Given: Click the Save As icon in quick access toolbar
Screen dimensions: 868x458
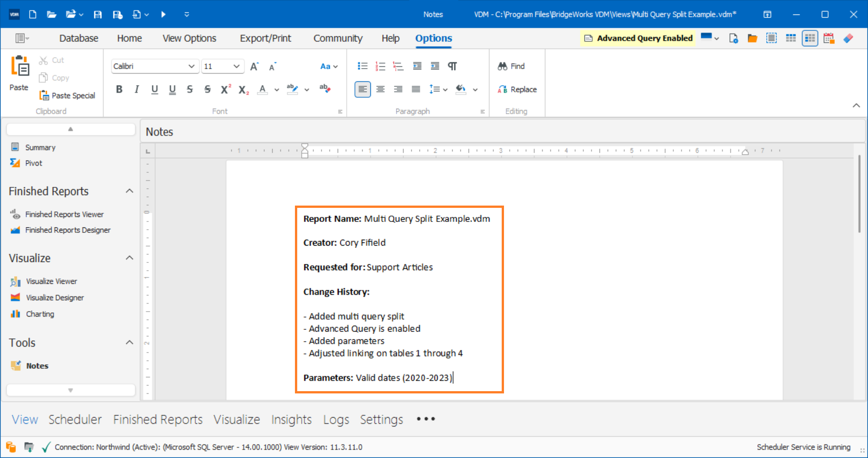Looking at the screenshot, I should [117, 15].
